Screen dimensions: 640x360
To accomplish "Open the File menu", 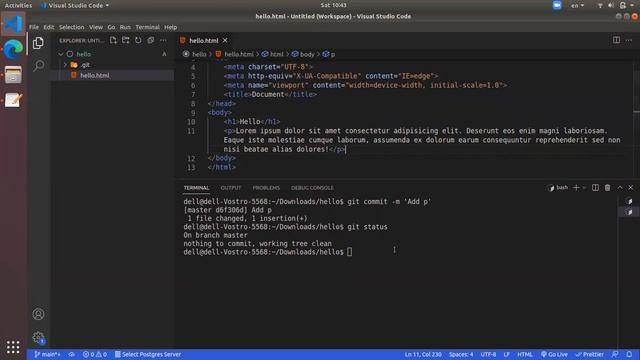I will pyautogui.click(x=34, y=27).
